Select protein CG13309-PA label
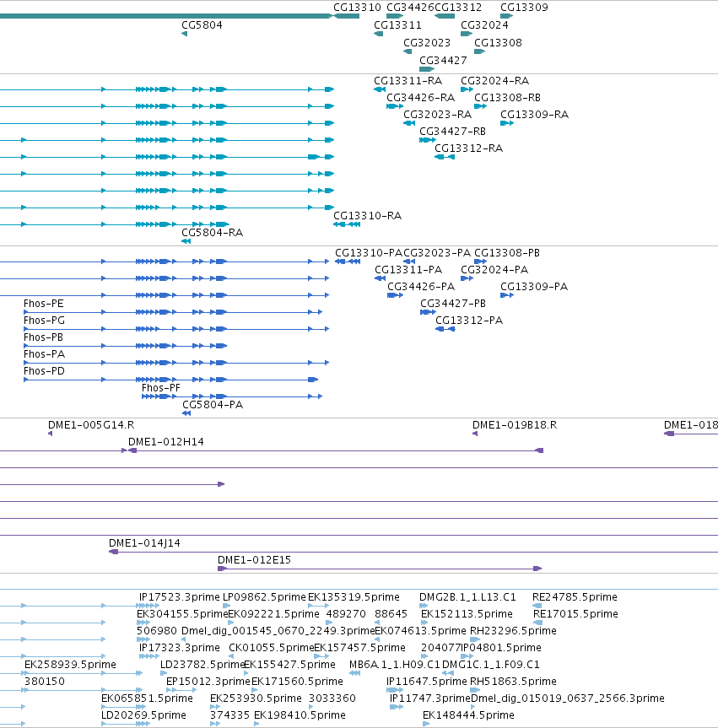The image size is (718, 728). [x=533, y=287]
